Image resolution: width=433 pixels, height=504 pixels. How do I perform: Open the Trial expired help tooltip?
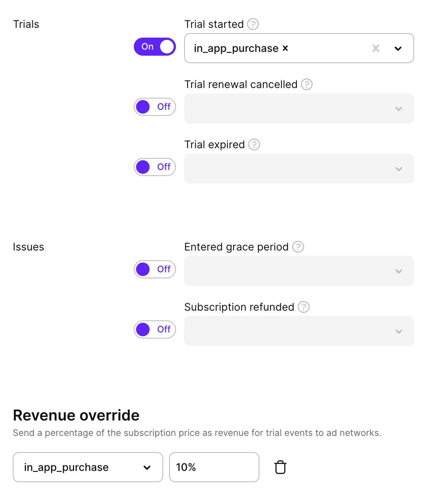(x=254, y=144)
